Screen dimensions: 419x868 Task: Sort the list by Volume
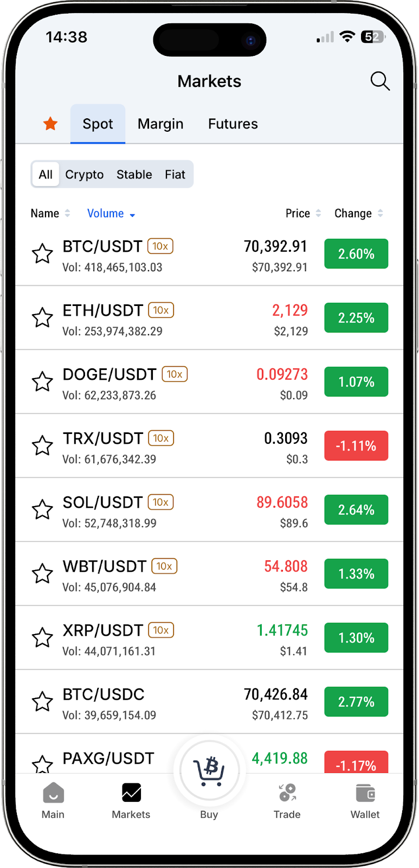(111, 214)
